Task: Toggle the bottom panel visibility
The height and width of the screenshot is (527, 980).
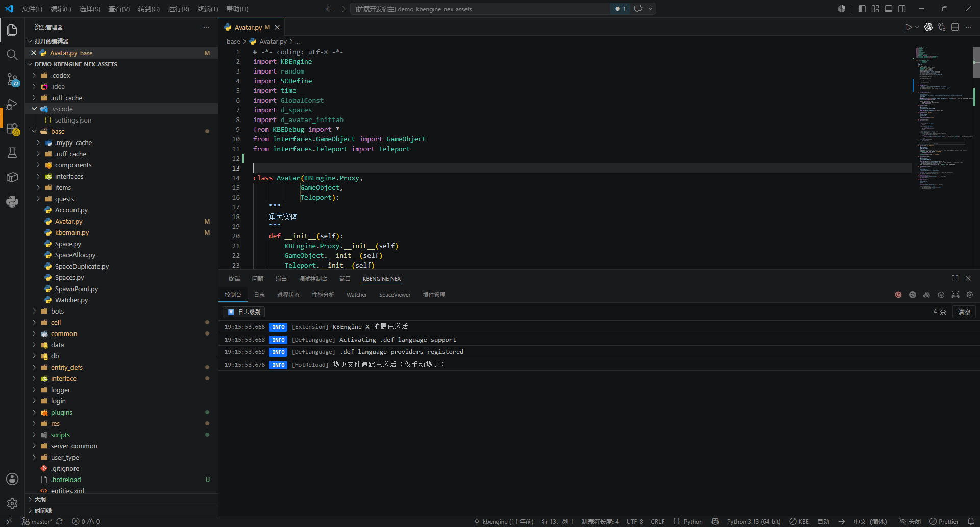Action: pyautogui.click(x=889, y=9)
